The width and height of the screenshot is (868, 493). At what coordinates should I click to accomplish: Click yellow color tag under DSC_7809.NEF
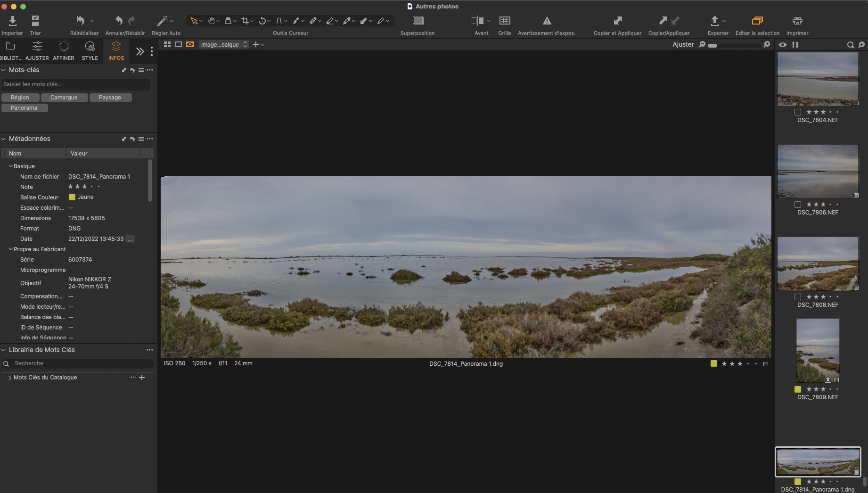pyautogui.click(x=798, y=389)
